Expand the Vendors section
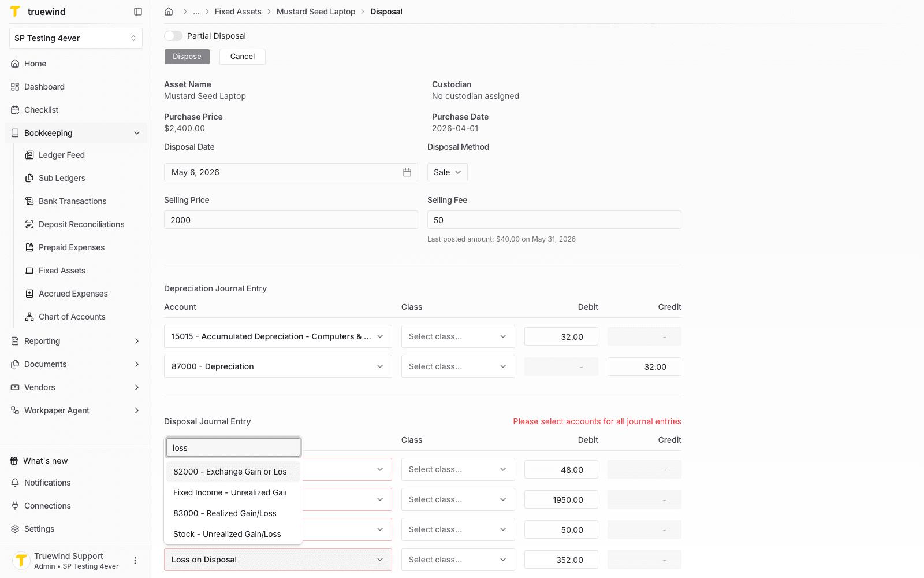The height and width of the screenshot is (578, 924). (137, 387)
